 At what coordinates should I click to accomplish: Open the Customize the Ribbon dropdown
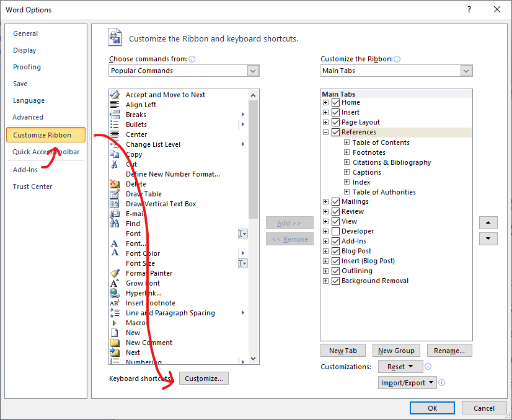(x=466, y=71)
